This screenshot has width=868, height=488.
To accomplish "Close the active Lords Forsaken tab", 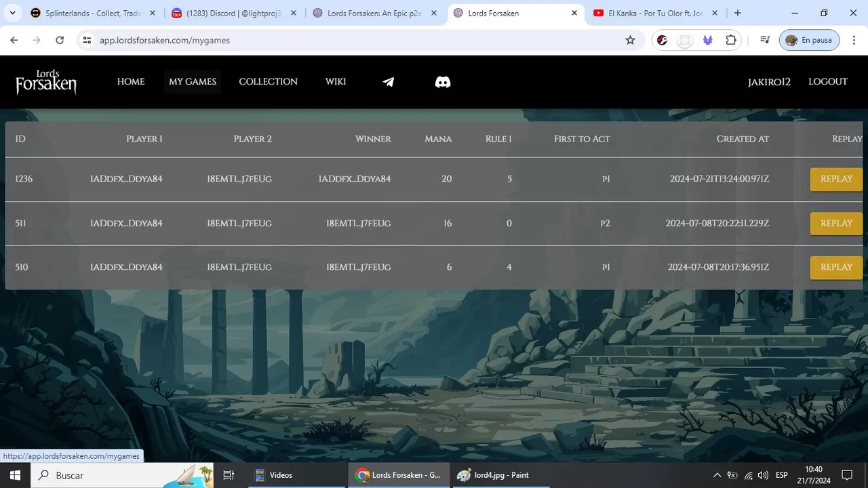I will pos(574,13).
